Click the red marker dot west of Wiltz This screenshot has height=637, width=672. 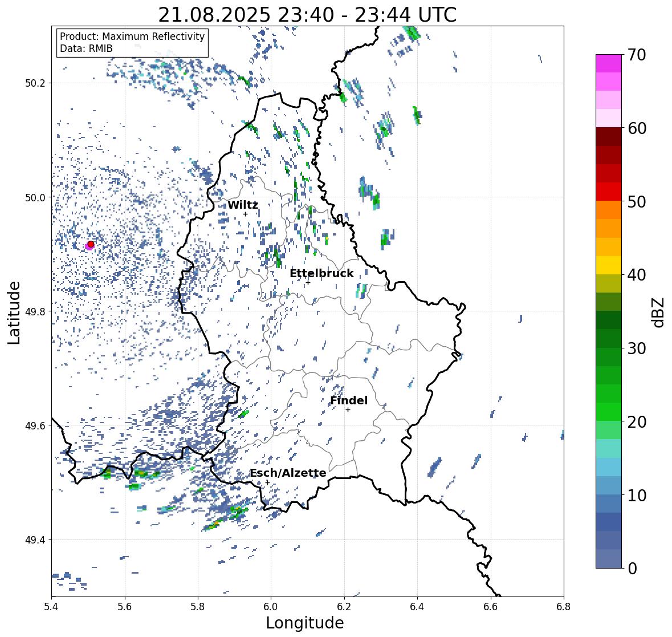[x=91, y=244]
